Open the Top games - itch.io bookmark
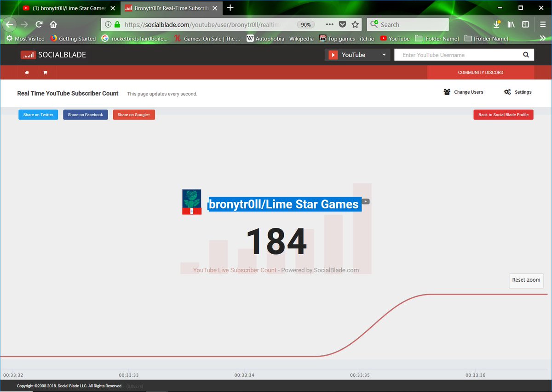 click(346, 39)
